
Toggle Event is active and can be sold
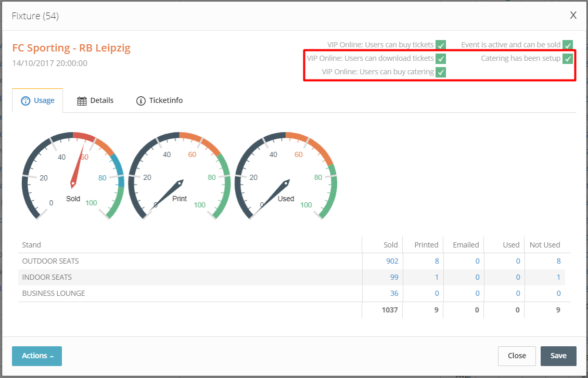click(568, 45)
